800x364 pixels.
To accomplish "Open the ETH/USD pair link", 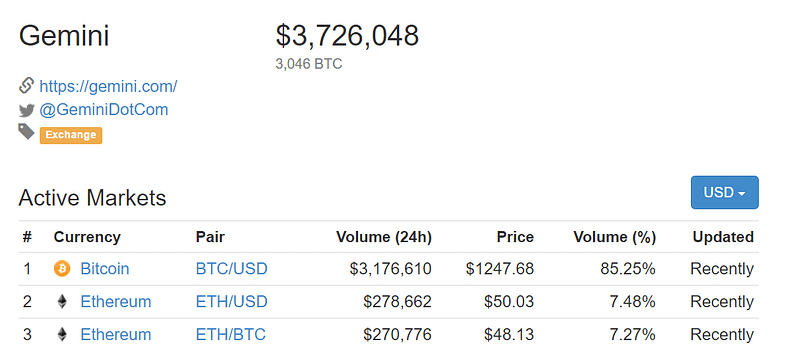I will coord(232,302).
